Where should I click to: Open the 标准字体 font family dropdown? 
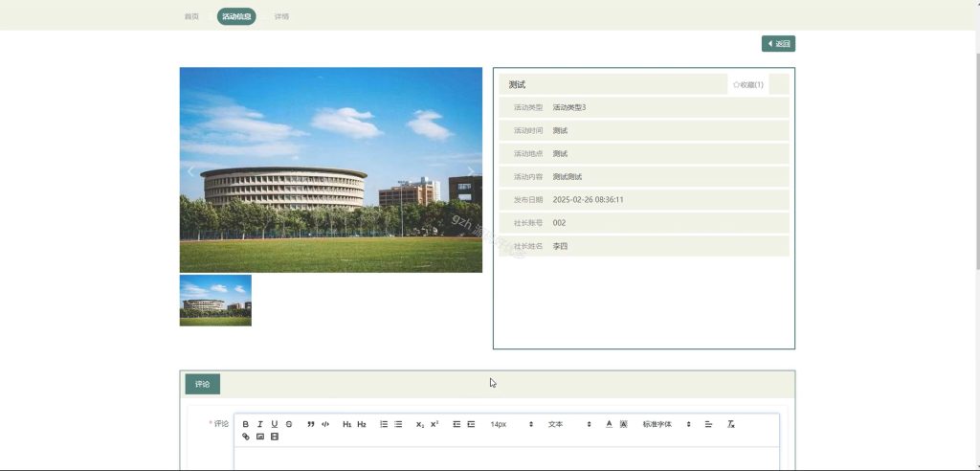(x=666, y=424)
